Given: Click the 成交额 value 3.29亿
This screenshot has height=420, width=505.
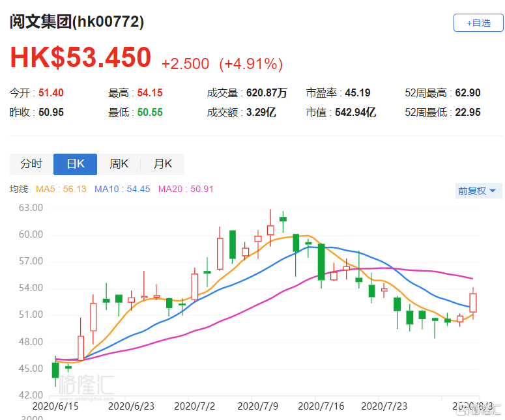Looking at the screenshot, I should point(261,112).
